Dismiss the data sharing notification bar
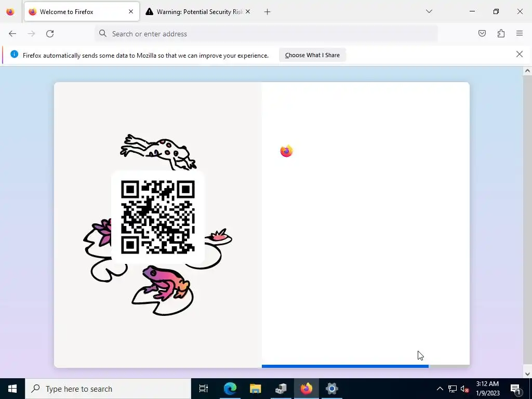The height and width of the screenshot is (399, 532). click(x=519, y=54)
